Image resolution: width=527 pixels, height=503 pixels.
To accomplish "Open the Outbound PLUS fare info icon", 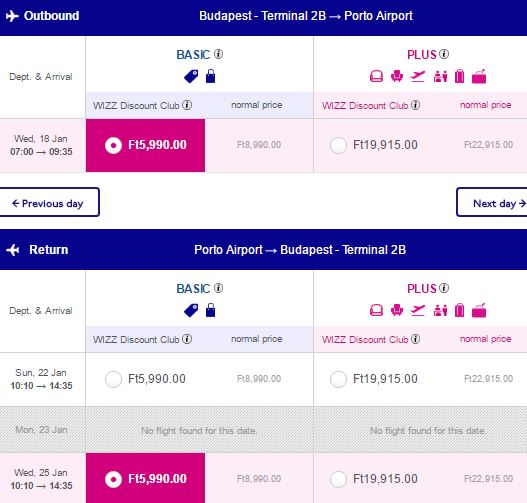I will click(x=444, y=54).
